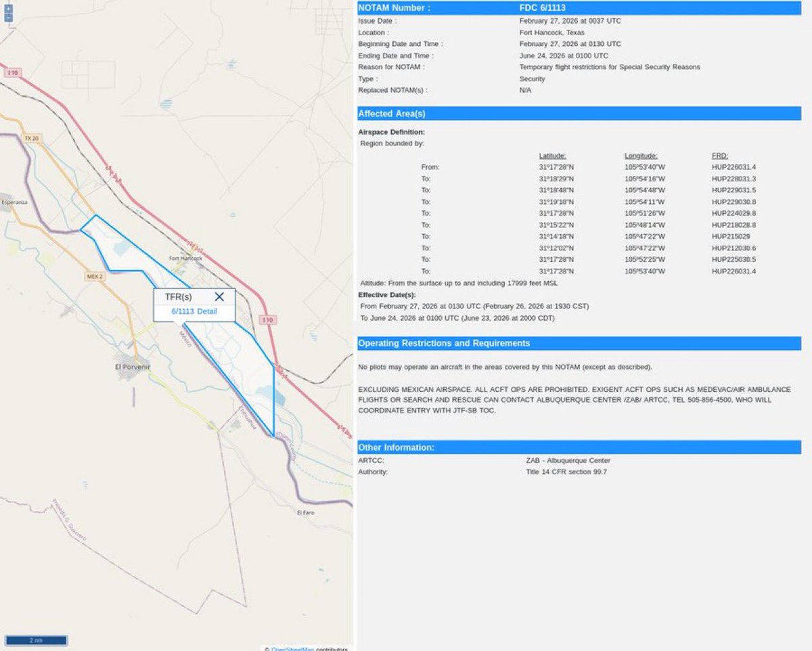Screen dimensions: 812x651
Task: Select FRD value HUP212030.6
Action: click(x=734, y=248)
